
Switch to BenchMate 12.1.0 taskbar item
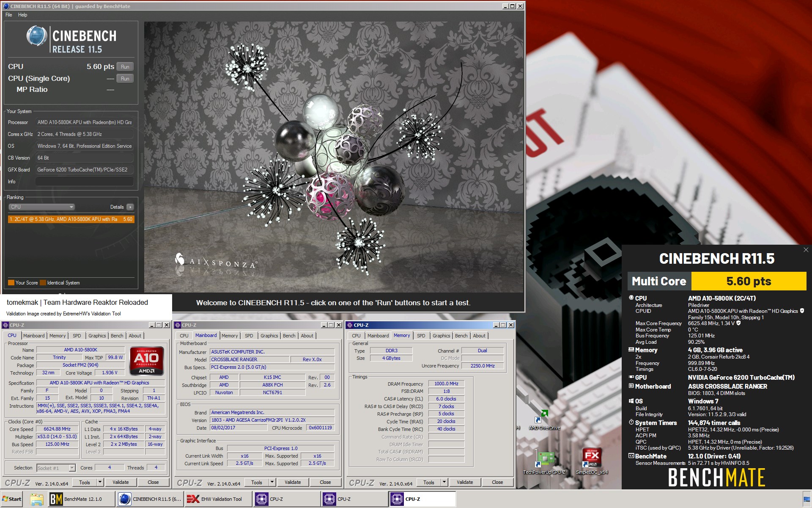coord(81,499)
